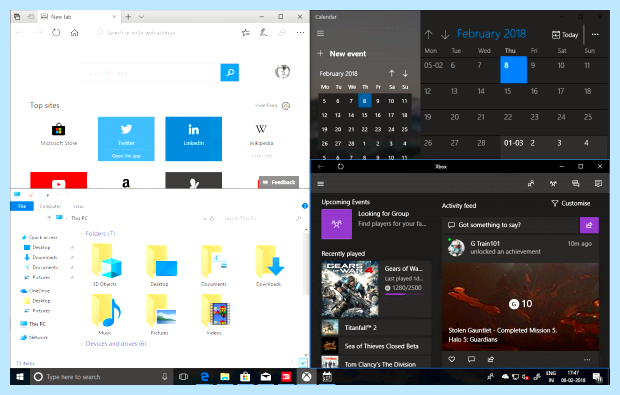The height and width of the screenshot is (395, 620).
Task: Click Type here to search taskbar box
Action: coord(102,377)
